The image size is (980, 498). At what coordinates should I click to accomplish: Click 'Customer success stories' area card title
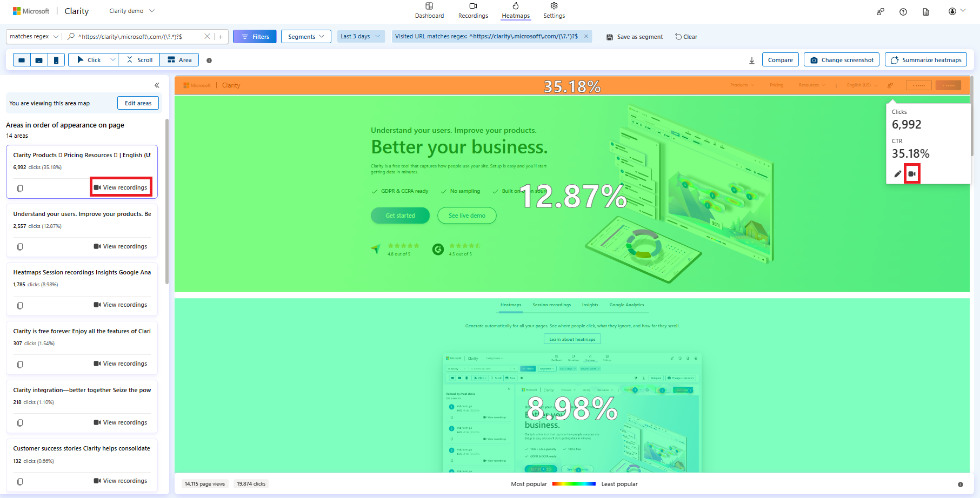[82, 448]
